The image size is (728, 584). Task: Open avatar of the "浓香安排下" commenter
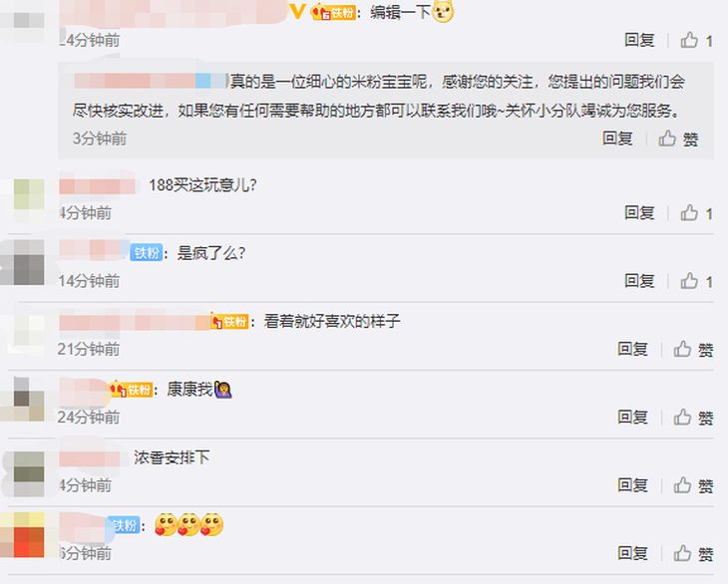28,473
